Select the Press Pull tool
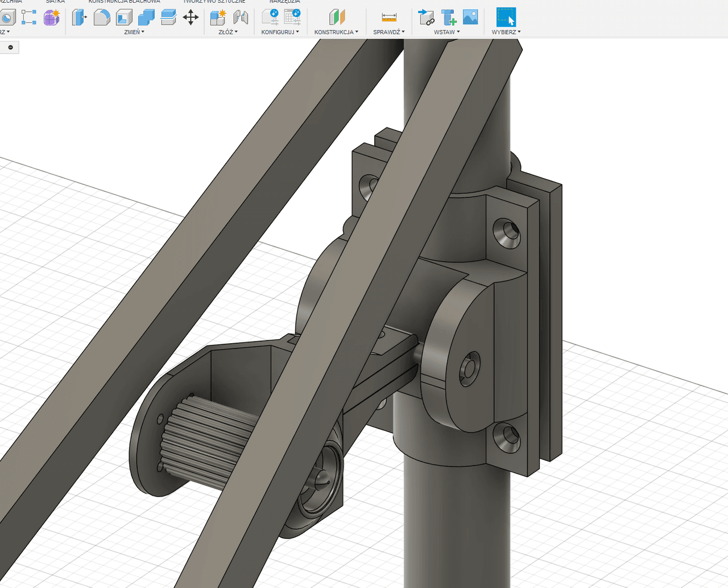 (79, 18)
